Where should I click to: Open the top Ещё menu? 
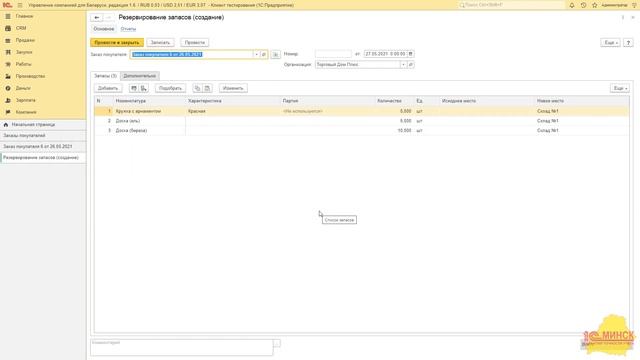coord(610,42)
